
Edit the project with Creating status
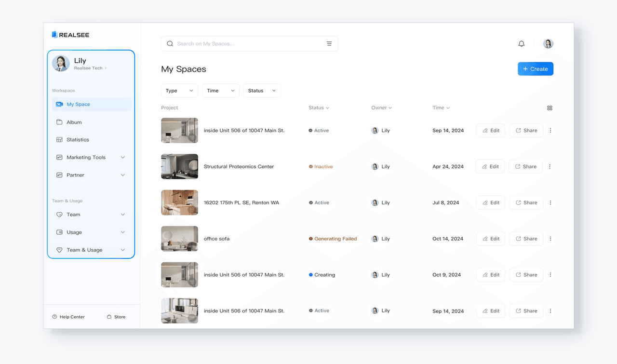click(x=491, y=275)
